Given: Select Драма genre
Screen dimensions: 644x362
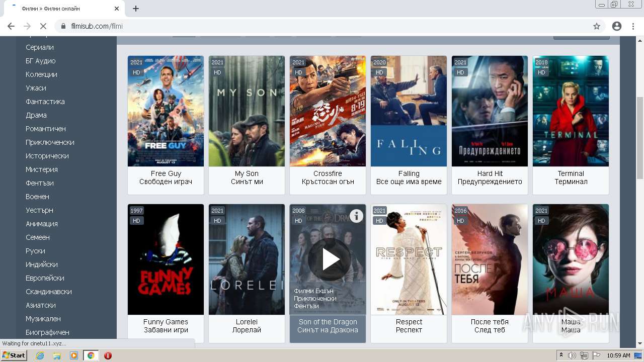Looking at the screenshot, I should click(36, 115).
